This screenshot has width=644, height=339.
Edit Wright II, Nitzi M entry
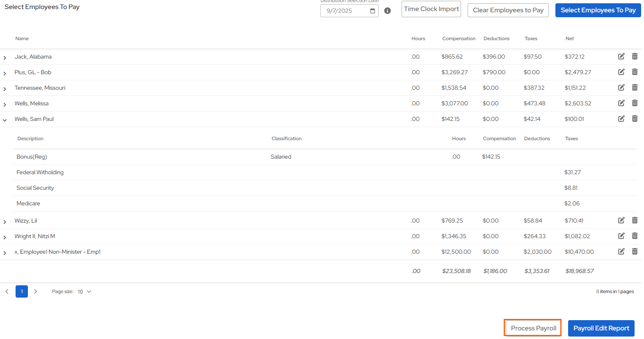click(x=621, y=236)
